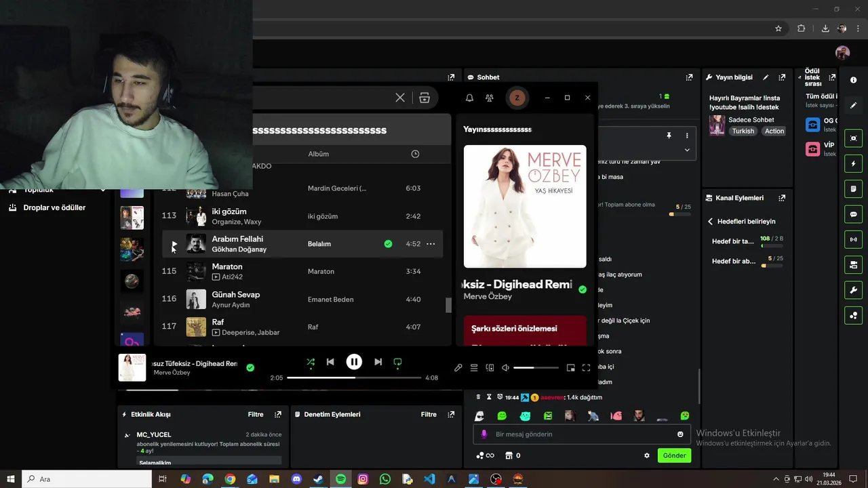868x488 pixels.
Task: Sort playlist by duration clock header
Action: [x=415, y=154]
